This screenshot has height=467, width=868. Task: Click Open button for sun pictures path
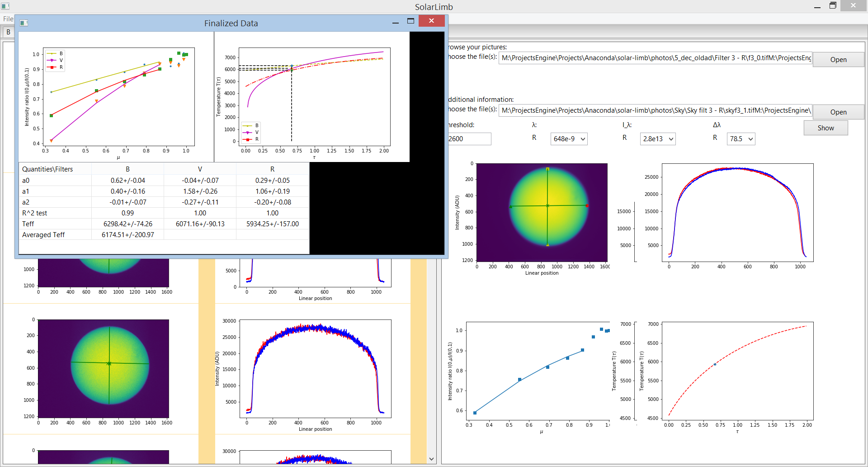(x=838, y=60)
